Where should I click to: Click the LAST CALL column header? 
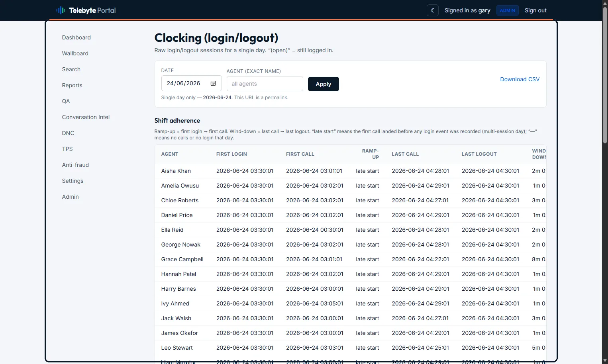405,154
